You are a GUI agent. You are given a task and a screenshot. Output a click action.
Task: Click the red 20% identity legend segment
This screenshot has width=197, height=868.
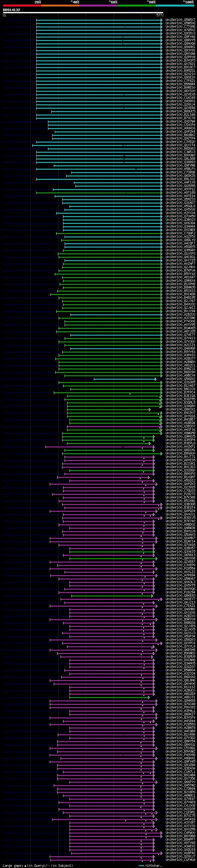coord(22,6)
